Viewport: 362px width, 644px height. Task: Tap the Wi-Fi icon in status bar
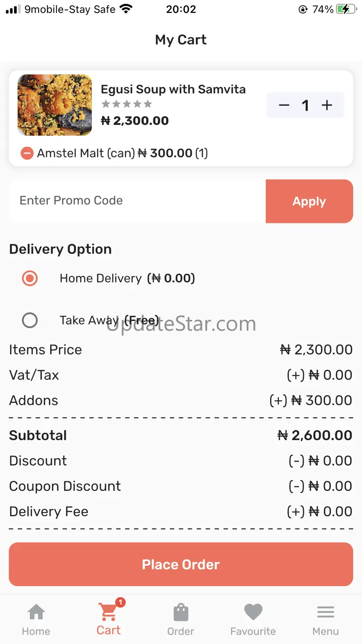point(125,9)
